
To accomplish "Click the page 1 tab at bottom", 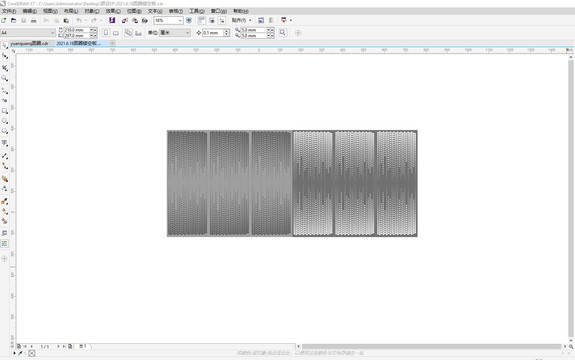I will click(x=83, y=346).
